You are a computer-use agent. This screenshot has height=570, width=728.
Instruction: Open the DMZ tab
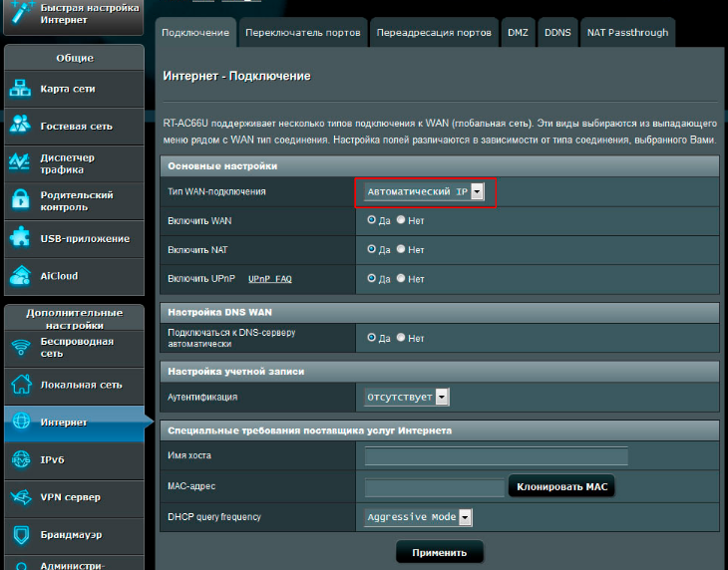click(518, 33)
